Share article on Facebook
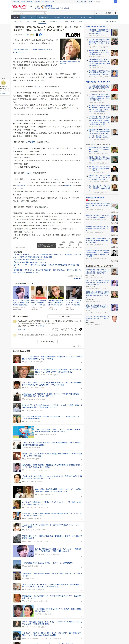129x644 pixels. 40,35
